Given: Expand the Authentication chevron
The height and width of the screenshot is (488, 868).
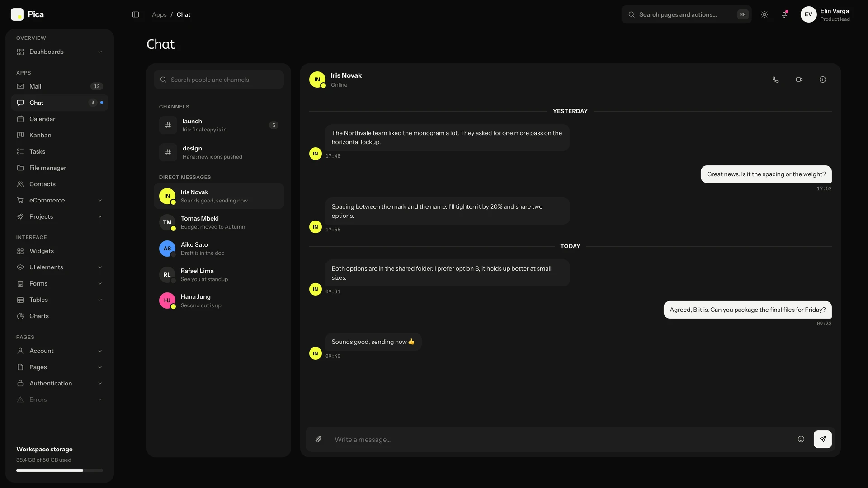Looking at the screenshot, I should (100, 383).
